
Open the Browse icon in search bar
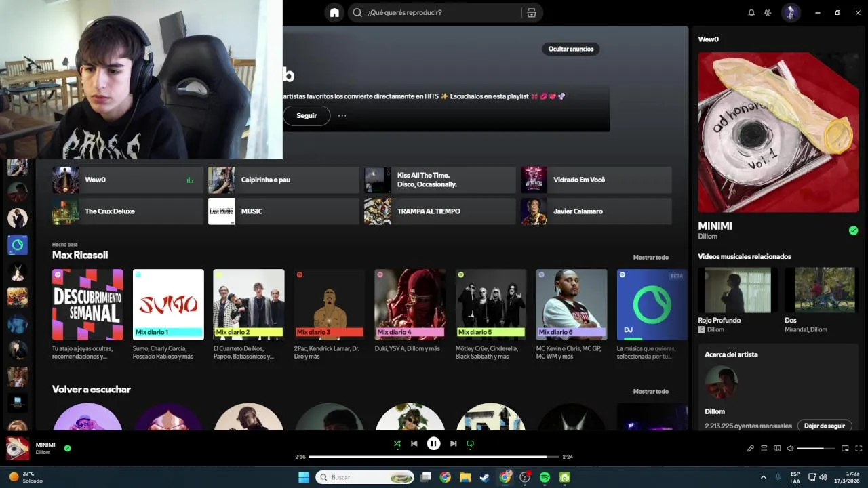coord(531,12)
